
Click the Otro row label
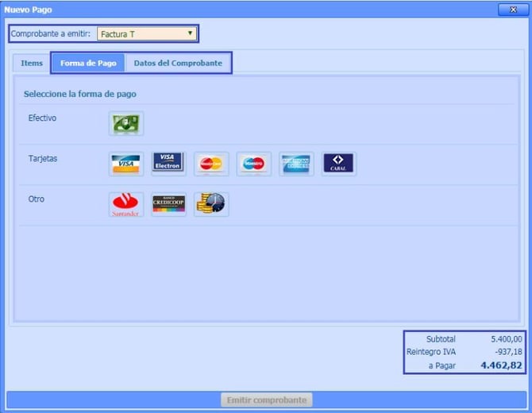[37, 199]
